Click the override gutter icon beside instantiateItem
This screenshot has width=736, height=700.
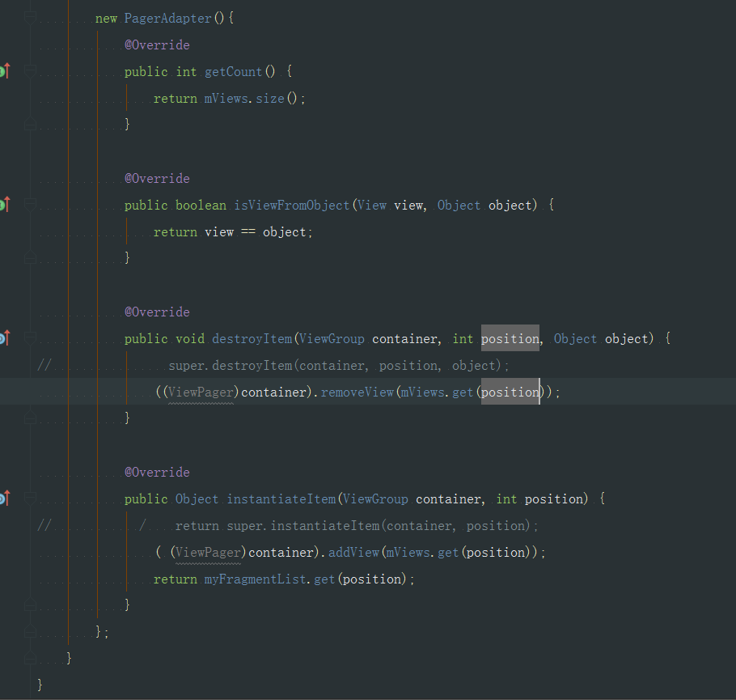(x=5, y=498)
